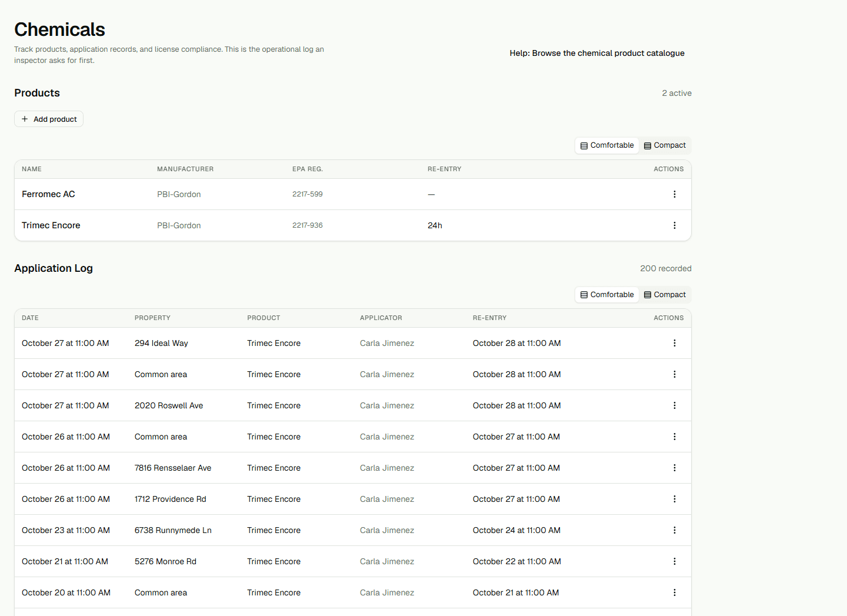The image size is (847, 616).
Task: Click the EPA REG. column header
Action: click(x=308, y=169)
